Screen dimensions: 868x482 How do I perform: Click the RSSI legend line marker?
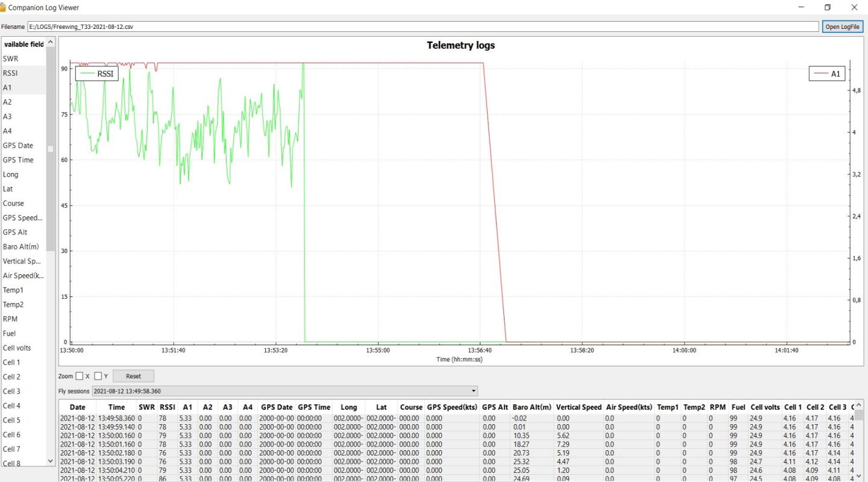click(87, 74)
